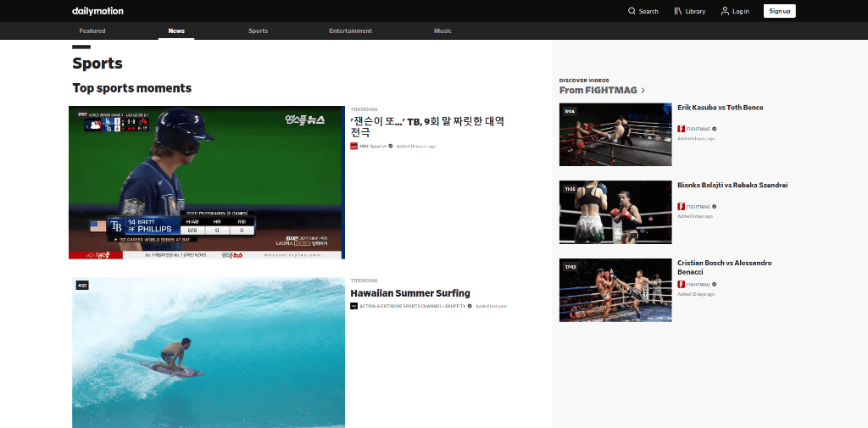The image size is (868, 428).
Task: Open Bianka Balajti vs Rebeka Szendrei thumbnail
Action: click(x=615, y=212)
